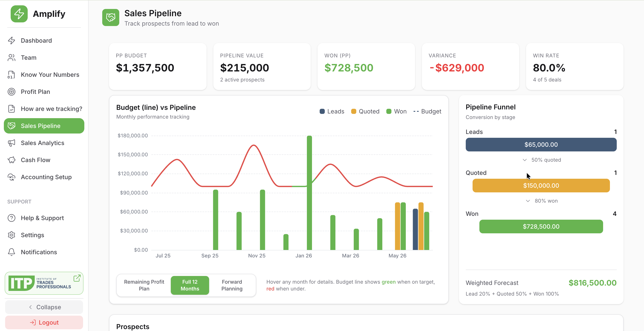Click the Team people icon
This screenshot has width=644, height=331.
pos(11,58)
